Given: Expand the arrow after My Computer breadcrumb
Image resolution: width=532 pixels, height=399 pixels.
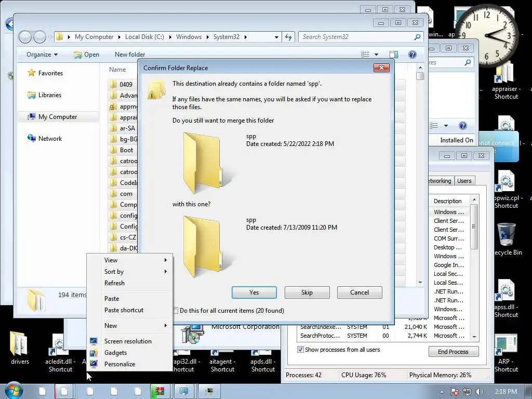Looking at the screenshot, I should (119, 37).
